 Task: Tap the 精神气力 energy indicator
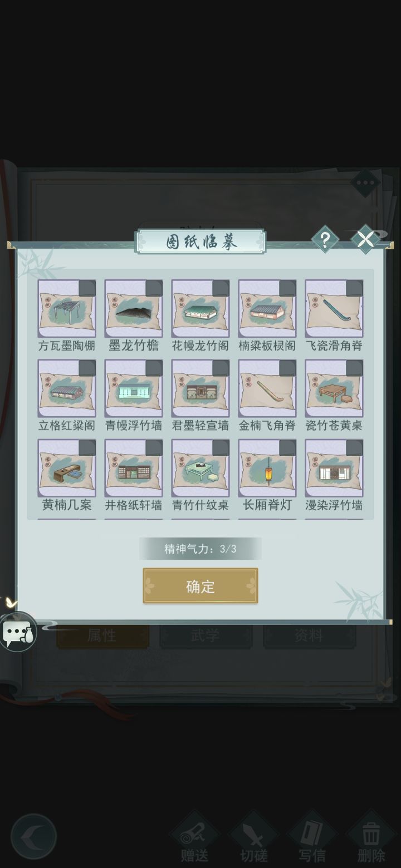click(x=200, y=549)
